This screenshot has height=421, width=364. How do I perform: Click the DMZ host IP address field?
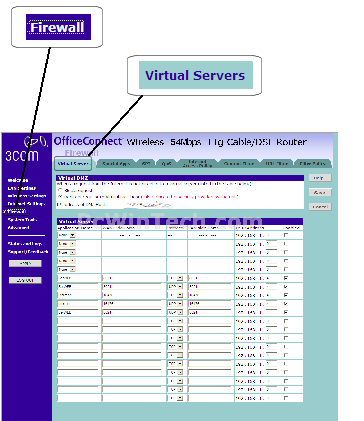click(x=149, y=204)
